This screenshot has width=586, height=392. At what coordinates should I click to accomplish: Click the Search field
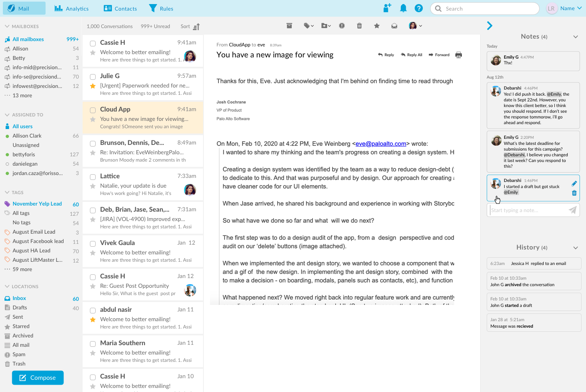[485, 9]
